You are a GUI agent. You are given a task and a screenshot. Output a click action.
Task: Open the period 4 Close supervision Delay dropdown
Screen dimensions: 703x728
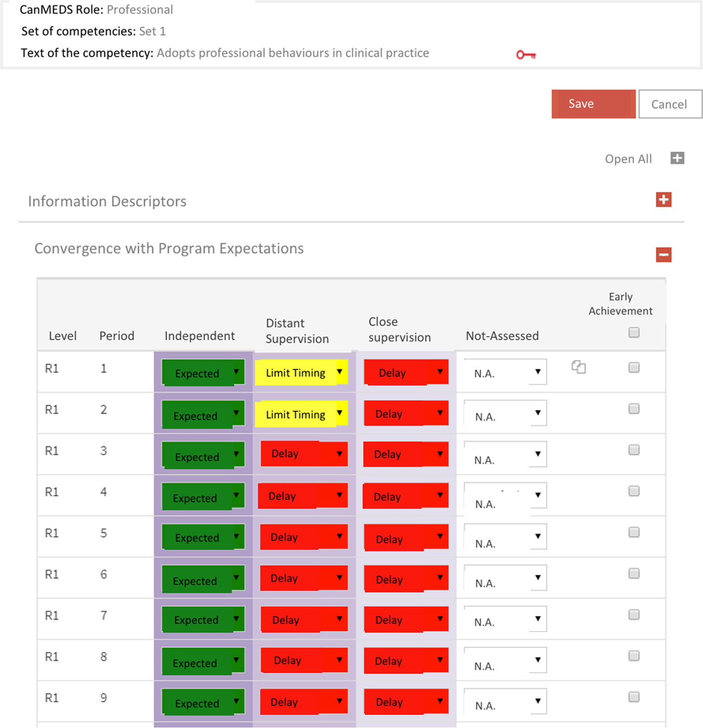pos(405,496)
